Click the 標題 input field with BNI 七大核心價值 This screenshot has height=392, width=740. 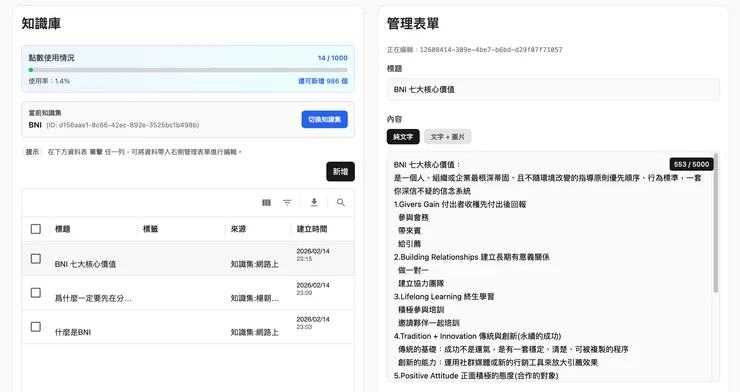[x=553, y=89]
